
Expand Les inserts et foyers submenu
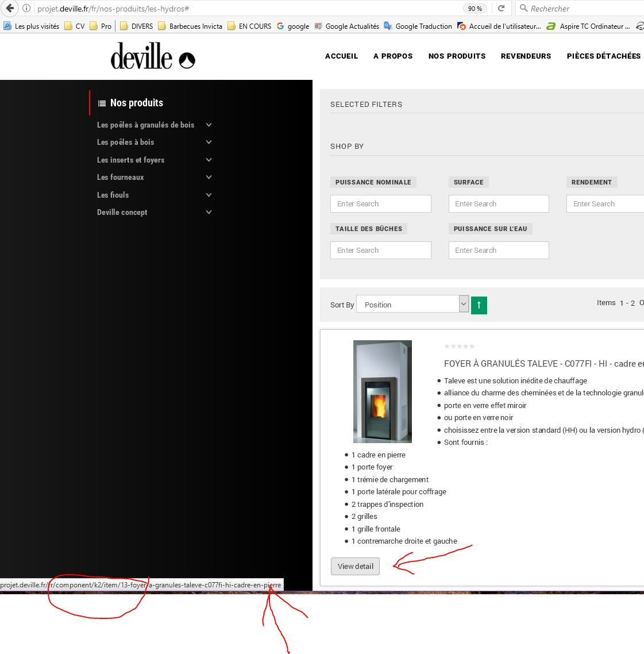(x=209, y=160)
